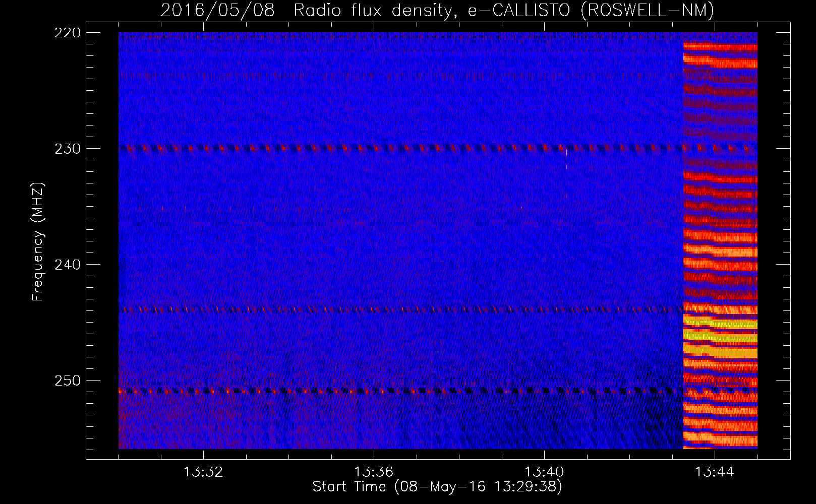Click the 13:36 time tick label
Screen dimensions: 816x504
click(x=374, y=472)
